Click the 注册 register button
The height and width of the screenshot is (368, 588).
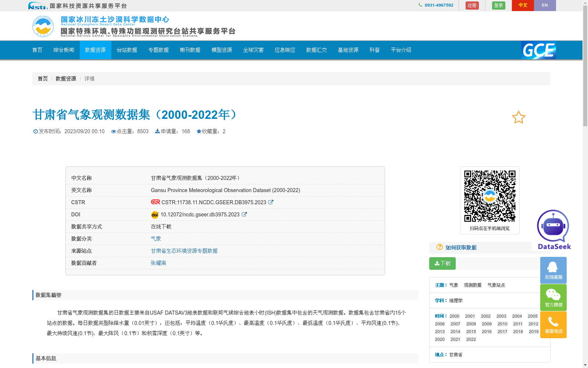(472, 5)
